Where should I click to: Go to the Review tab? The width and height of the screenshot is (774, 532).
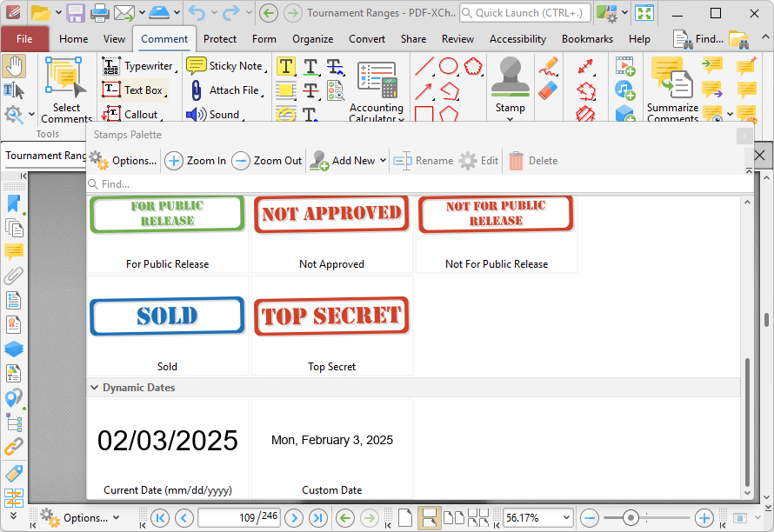click(457, 39)
